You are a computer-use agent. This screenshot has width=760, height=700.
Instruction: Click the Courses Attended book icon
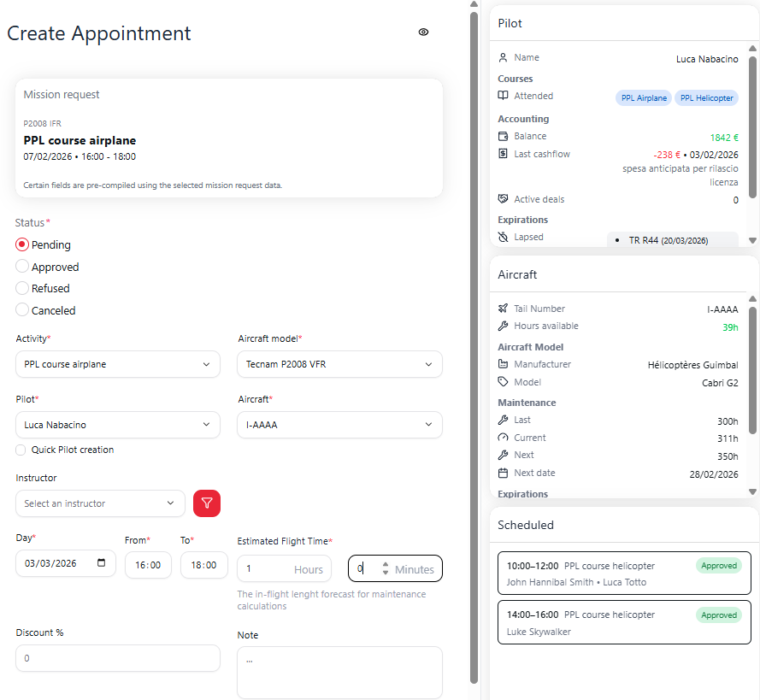pyautogui.click(x=504, y=97)
